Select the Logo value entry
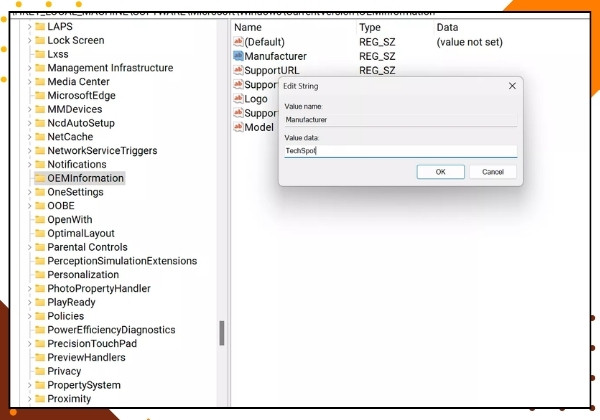600x420 pixels. click(x=256, y=99)
